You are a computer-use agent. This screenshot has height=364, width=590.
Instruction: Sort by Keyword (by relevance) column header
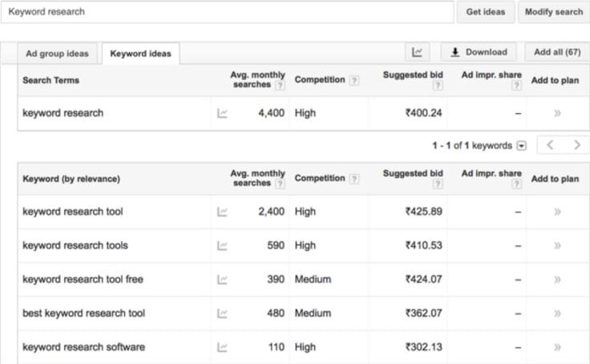pos(71,179)
